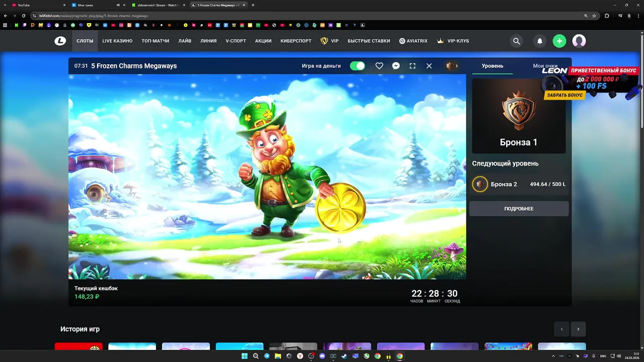Viewport: 644px width, 362px height.
Task: Click the Бронза 1 level card
Action: (519, 116)
